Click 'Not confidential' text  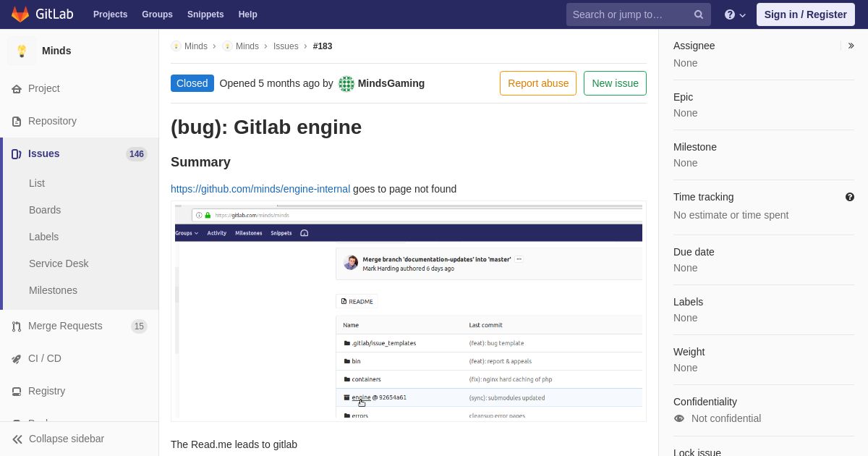pos(726,418)
